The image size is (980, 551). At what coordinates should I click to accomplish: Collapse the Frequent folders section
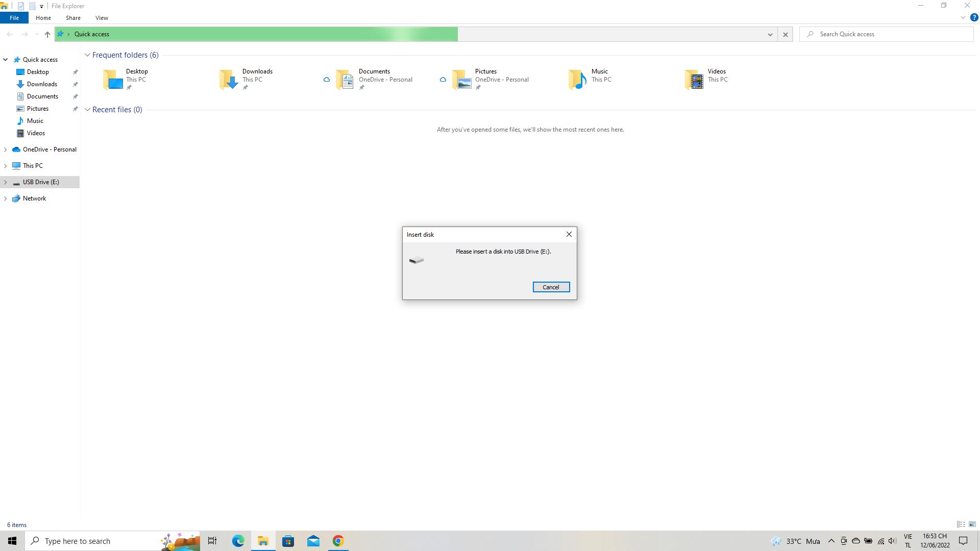[87, 55]
